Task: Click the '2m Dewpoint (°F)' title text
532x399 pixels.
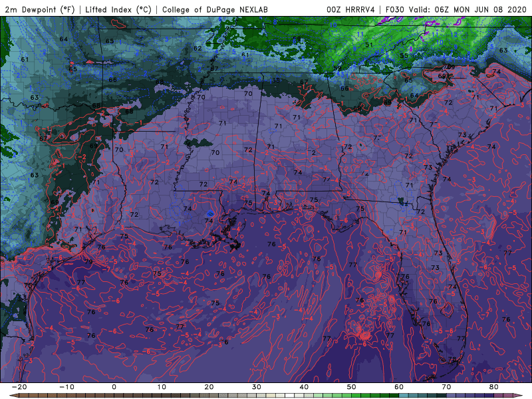Action: [x=39, y=10]
